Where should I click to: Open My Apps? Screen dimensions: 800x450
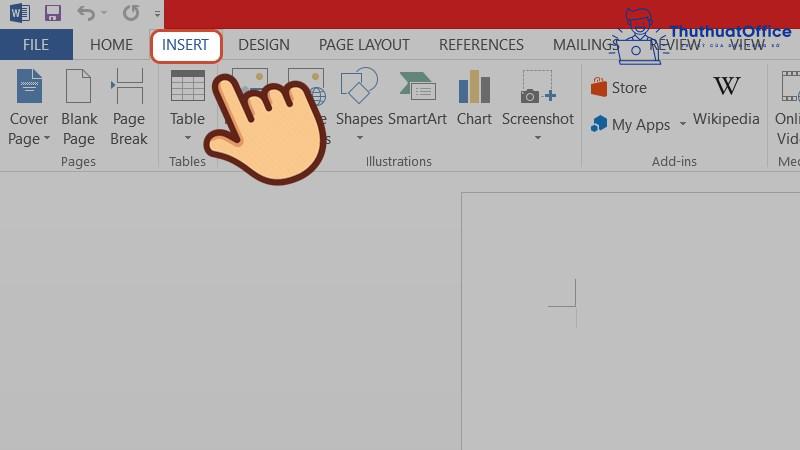click(630, 124)
